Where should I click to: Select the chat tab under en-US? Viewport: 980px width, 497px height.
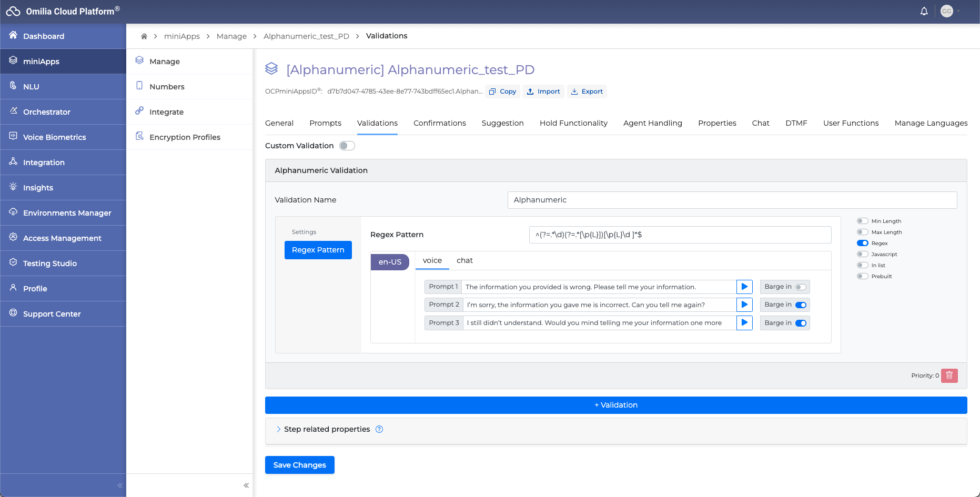coord(464,260)
